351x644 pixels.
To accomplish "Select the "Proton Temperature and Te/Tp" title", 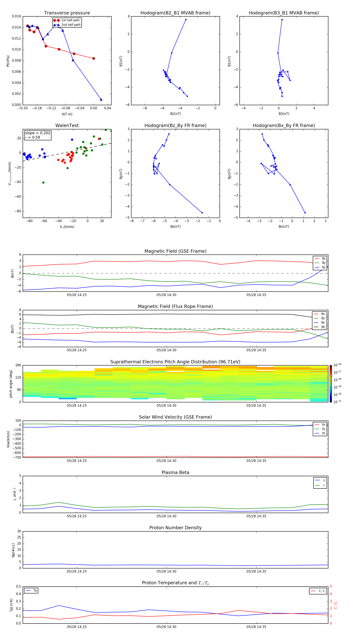I will (175, 583).
